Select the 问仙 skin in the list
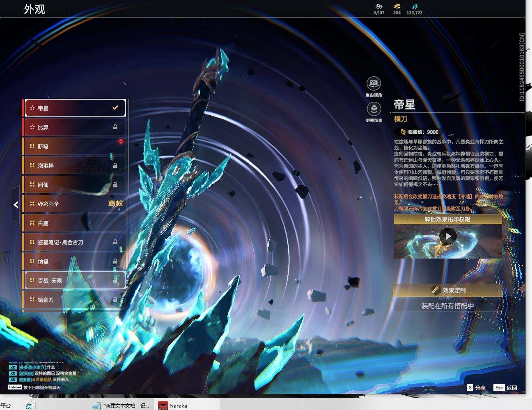 tap(74, 185)
